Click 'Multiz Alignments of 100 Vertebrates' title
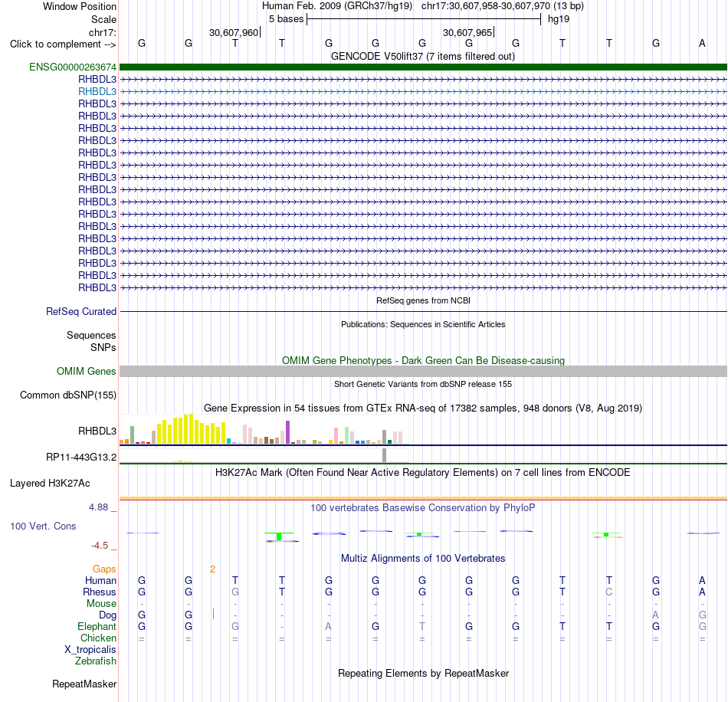The width and height of the screenshot is (728, 702). (x=423, y=559)
